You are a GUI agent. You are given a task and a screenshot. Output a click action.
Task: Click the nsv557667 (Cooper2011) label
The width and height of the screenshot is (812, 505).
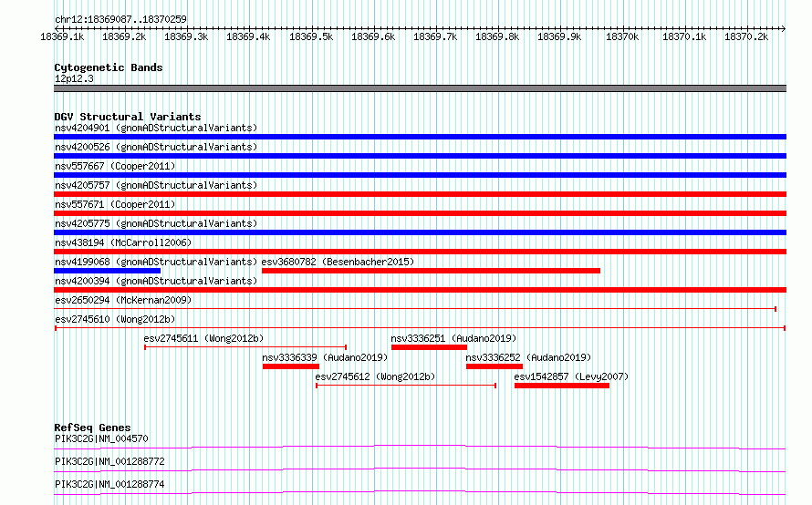point(115,167)
